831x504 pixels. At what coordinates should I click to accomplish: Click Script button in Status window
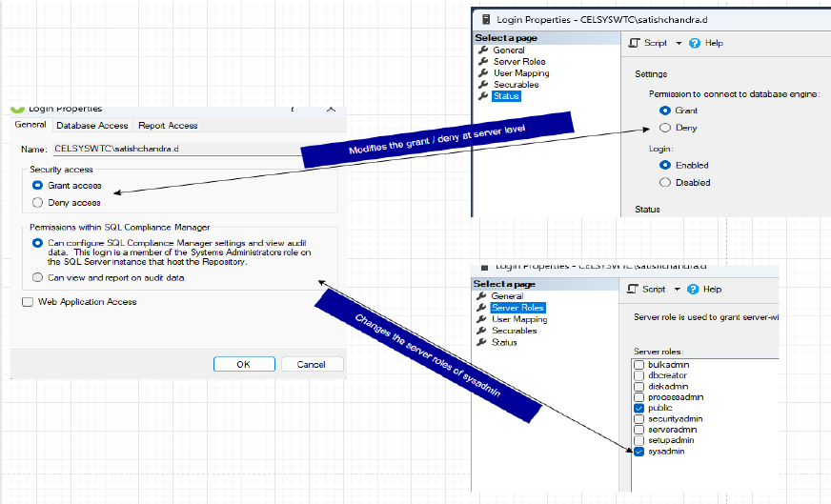(x=648, y=43)
